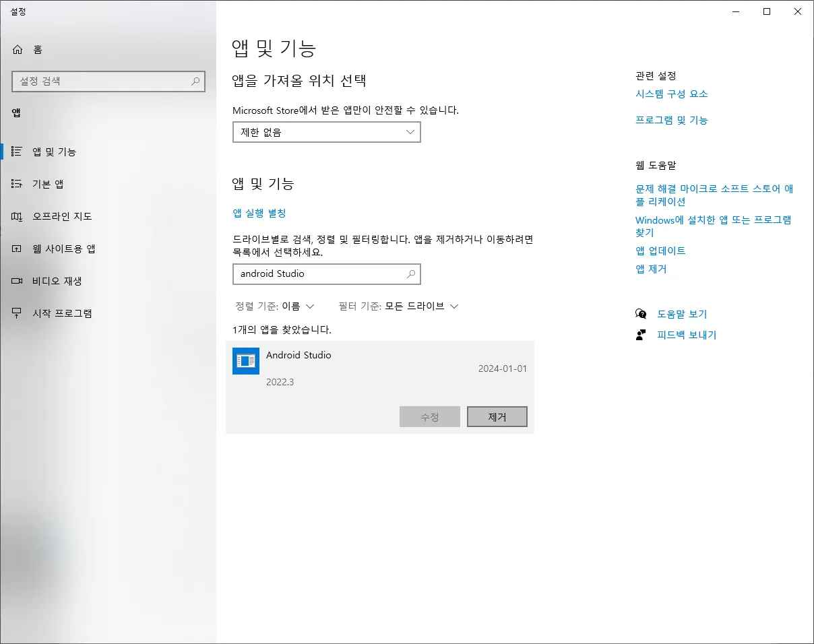Image resolution: width=814 pixels, height=644 pixels.
Task: Click the Android Studio app icon
Action: [x=246, y=361]
